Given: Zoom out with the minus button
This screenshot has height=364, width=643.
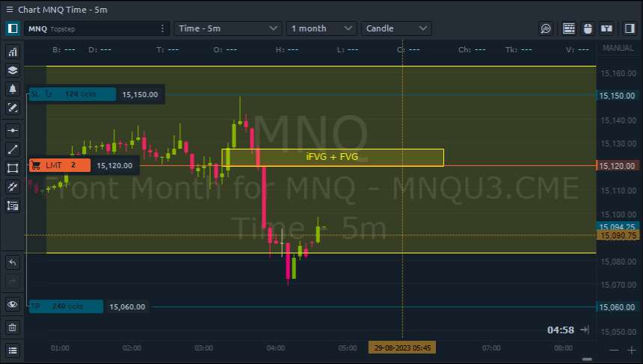Looking at the screenshot, I should pos(614,350).
